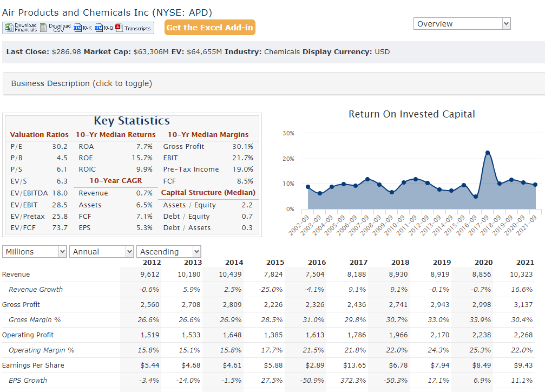Image resolution: width=545 pixels, height=392 pixels.
Task: Click the EPS Growth row label
Action: pyautogui.click(x=28, y=380)
